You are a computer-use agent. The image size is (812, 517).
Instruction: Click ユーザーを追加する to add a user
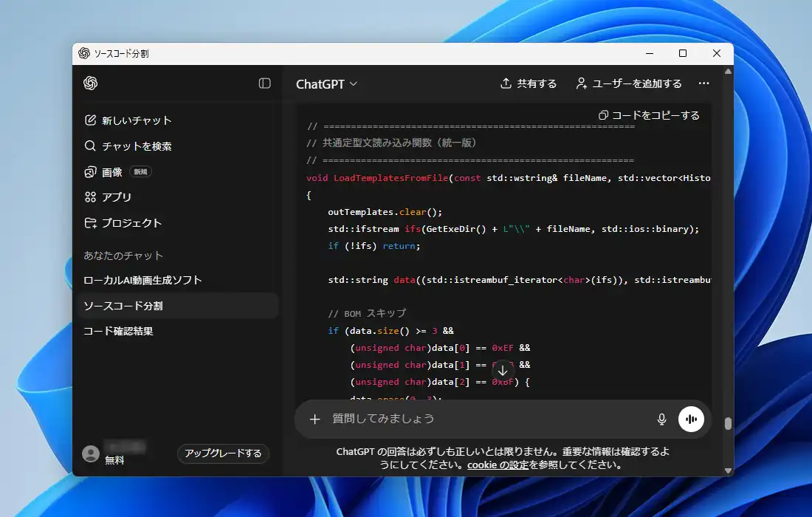629,83
